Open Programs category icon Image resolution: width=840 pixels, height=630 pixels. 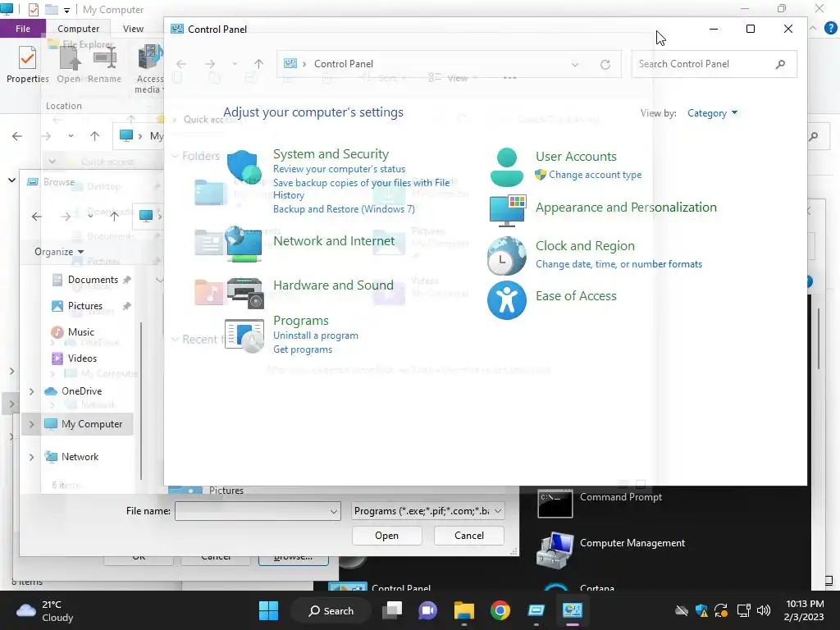tap(244, 336)
